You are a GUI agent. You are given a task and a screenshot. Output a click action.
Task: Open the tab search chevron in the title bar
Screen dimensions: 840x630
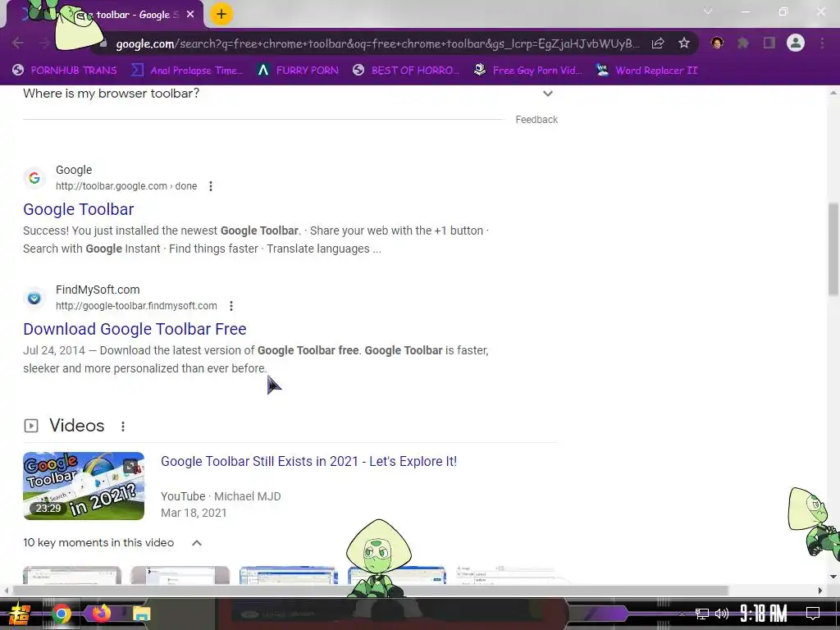(x=708, y=11)
